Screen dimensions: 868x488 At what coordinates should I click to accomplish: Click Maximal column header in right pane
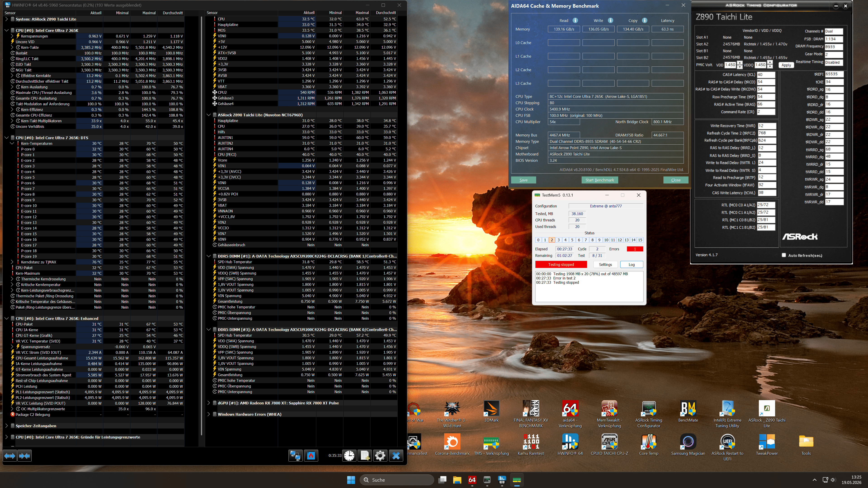362,13
